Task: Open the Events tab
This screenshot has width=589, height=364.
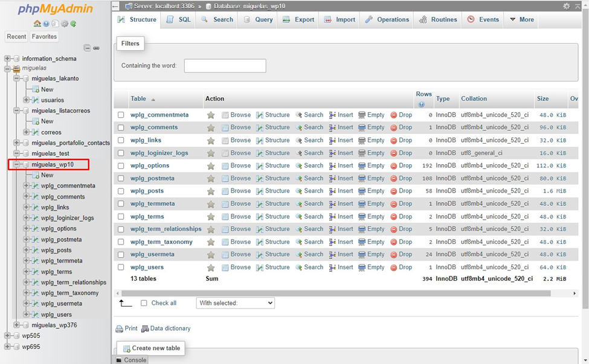Action: (483, 19)
